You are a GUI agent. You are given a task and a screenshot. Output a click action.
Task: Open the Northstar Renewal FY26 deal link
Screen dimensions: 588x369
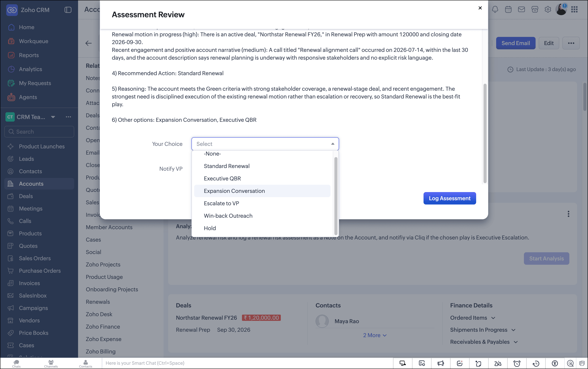tap(206, 318)
